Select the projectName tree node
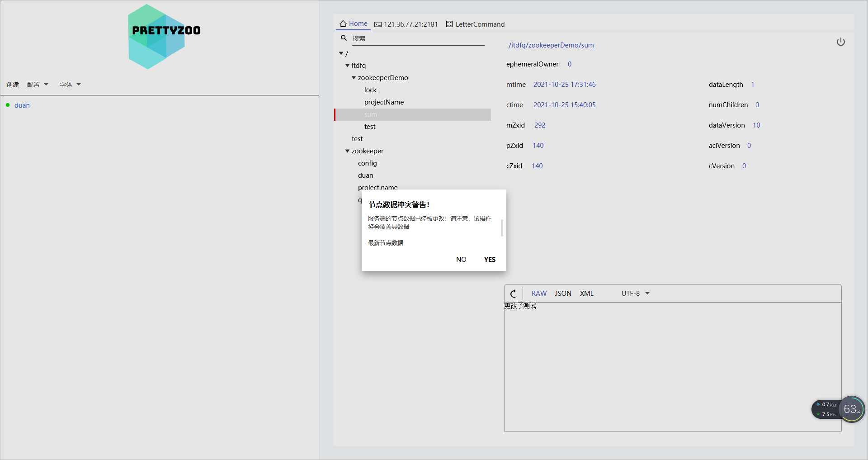Screen dimensions: 868x460 384,102
